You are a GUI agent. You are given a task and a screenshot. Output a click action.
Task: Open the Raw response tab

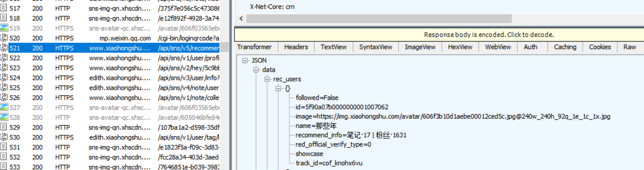[630, 47]
